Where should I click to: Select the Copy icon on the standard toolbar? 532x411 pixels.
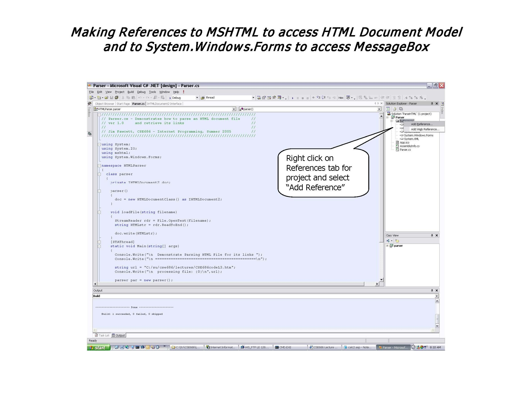coord(128,98)
